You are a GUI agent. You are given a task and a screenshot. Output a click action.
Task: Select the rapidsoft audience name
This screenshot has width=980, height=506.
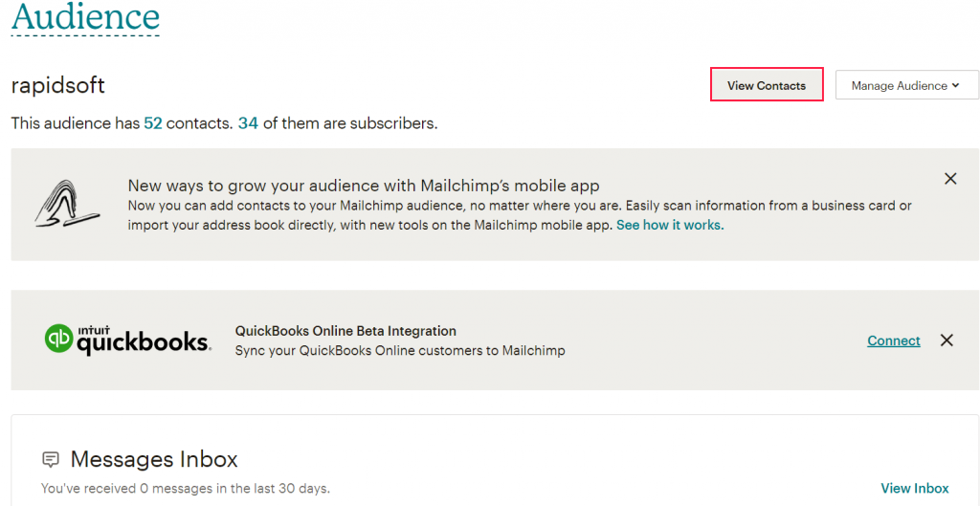[57, 85]
